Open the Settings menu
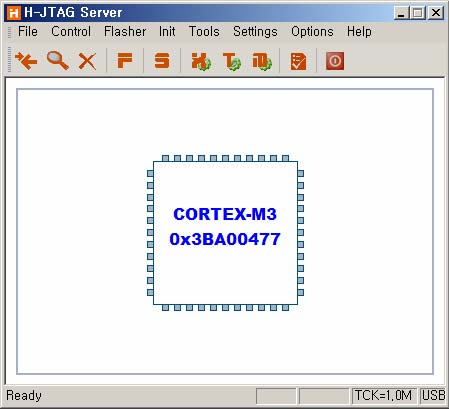Image resolution: width=449 pixels, height=409 pixels. click(x=255, y=32)
